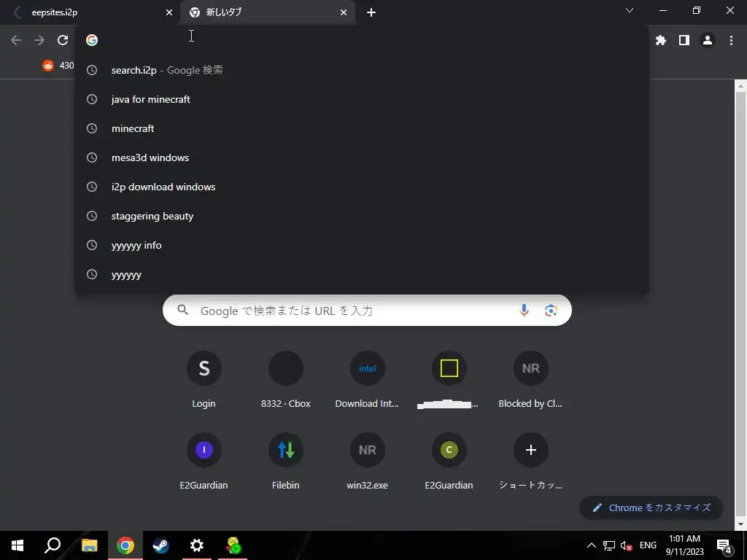Start voice search with the microphone icon
Image resolution: width=747 pixels, height=560 pixels.
524,311
